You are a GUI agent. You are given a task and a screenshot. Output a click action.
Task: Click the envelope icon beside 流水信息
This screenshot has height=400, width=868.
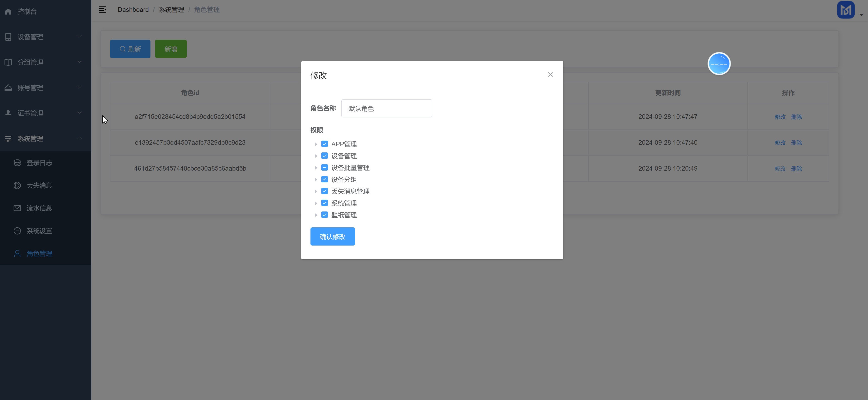[x=17, y=208]
